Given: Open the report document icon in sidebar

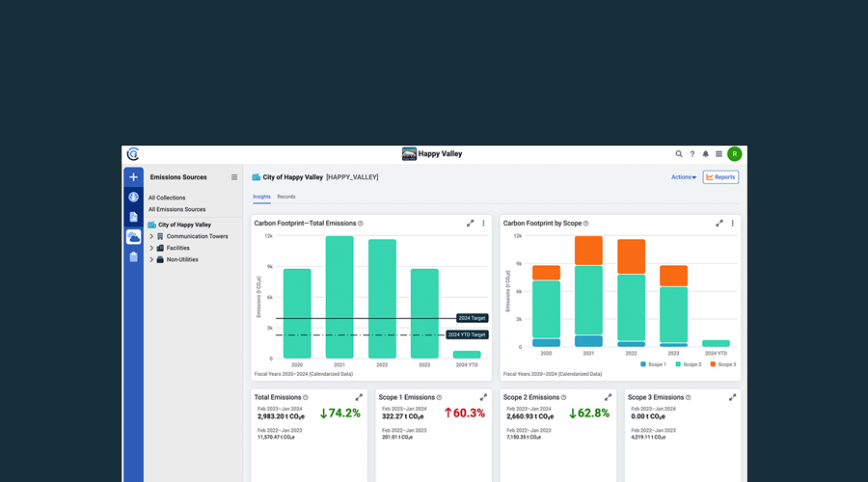Looking at the screenshot, I should 133,217.
